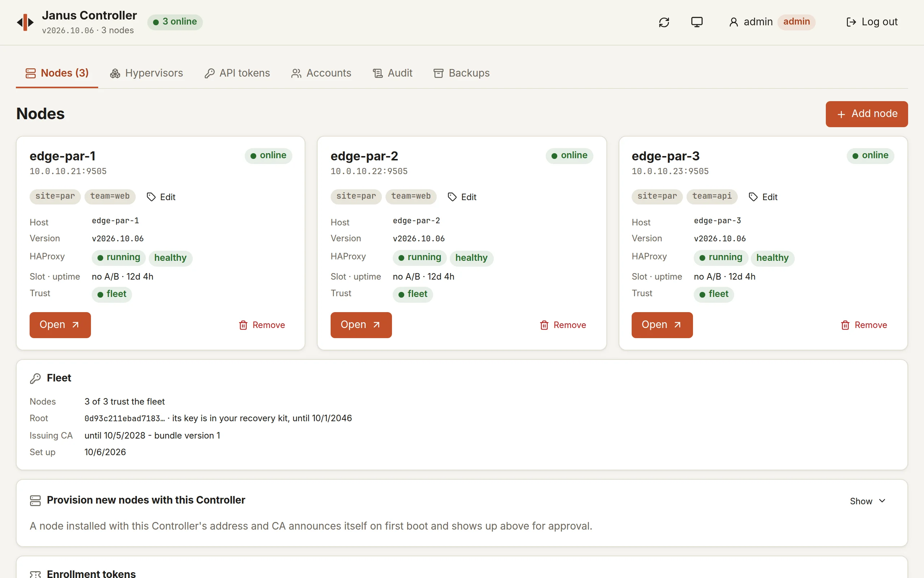Open the Nodes (3) tab
The width and height of the screenshot is (924, 578).
tap(57, 73)
